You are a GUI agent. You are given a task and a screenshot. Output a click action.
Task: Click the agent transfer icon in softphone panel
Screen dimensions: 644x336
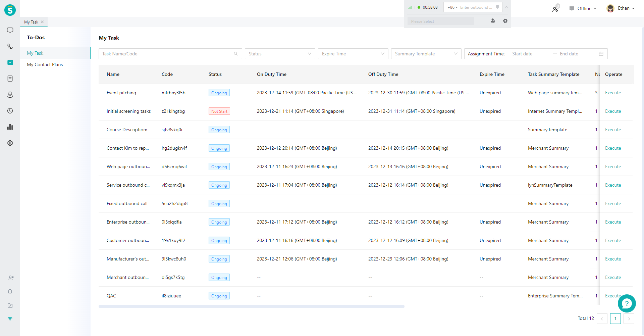tap(493, 21)
